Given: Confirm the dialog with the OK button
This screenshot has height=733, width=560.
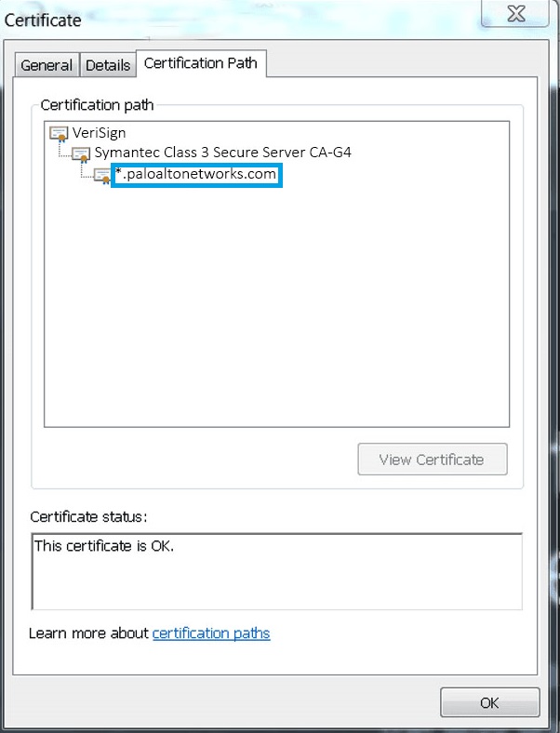Looking at the screenshot, I should tap(489, 702).
